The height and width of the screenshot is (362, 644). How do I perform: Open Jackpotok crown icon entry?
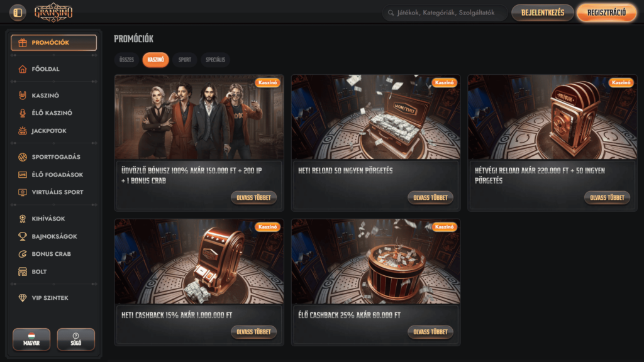pyautogui.click(x=23, y=131)
